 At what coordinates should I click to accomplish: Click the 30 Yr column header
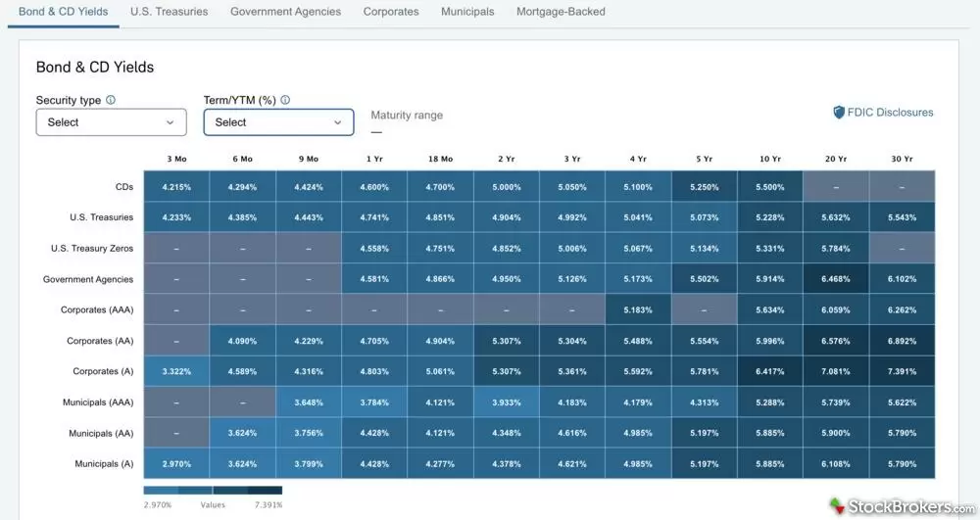(902, 160)
